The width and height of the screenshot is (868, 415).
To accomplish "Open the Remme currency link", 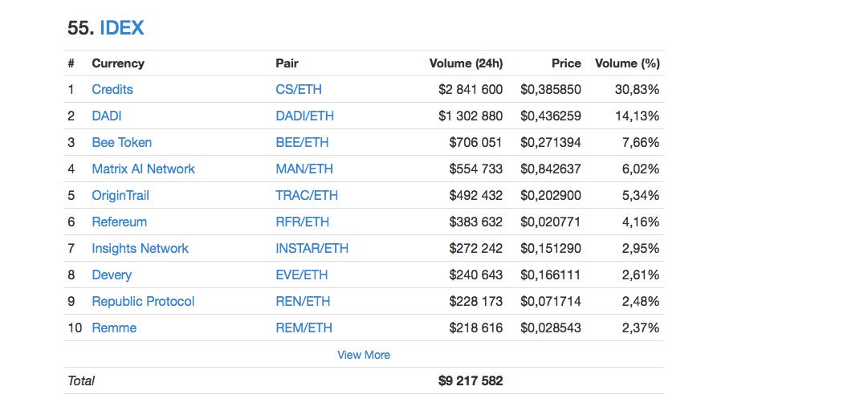I will [114, 328].
